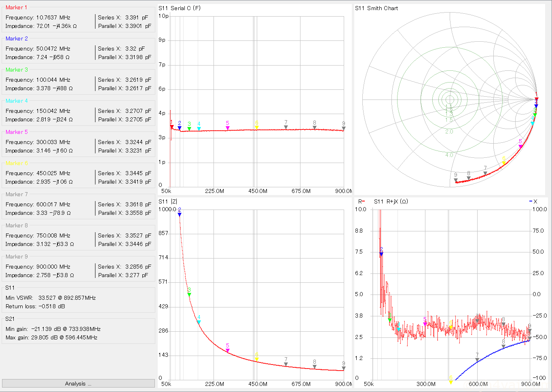Screen dimensions: 552x392
Task: Click the Marker 9 heading label
Action: pyautogui.click(x=17, y=256)
